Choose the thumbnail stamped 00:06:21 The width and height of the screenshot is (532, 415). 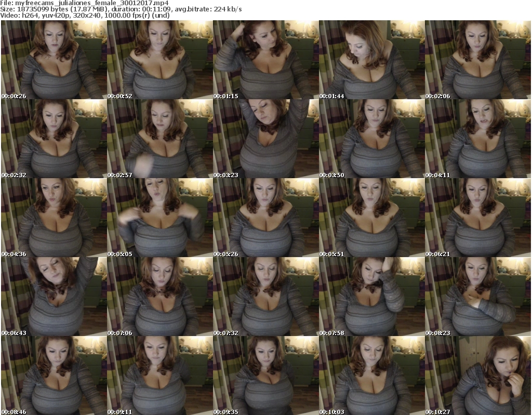click(x=478, y=218)
